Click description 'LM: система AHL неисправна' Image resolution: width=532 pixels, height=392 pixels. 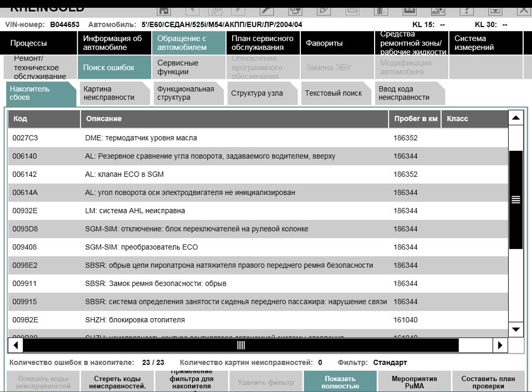(x=135, y=211)
